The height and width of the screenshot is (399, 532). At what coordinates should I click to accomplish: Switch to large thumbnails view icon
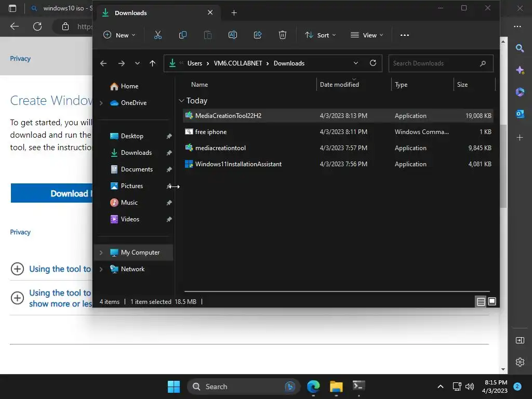(492, 301)
